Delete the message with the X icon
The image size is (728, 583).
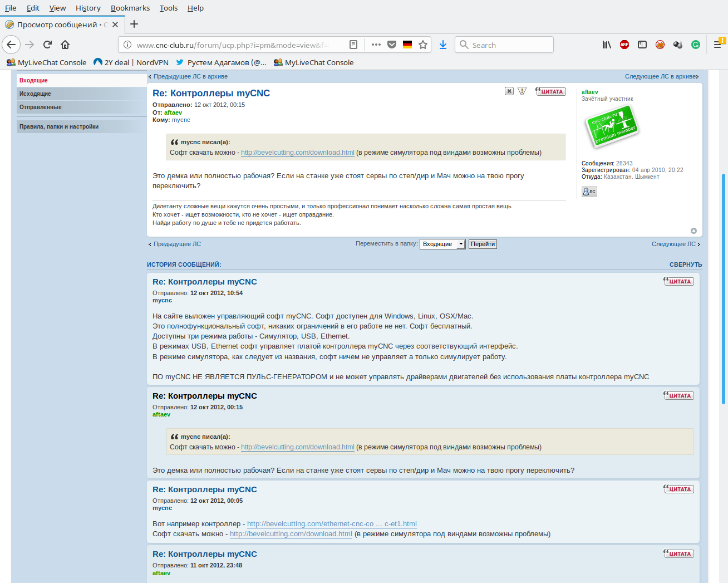[x=509, y=91]
